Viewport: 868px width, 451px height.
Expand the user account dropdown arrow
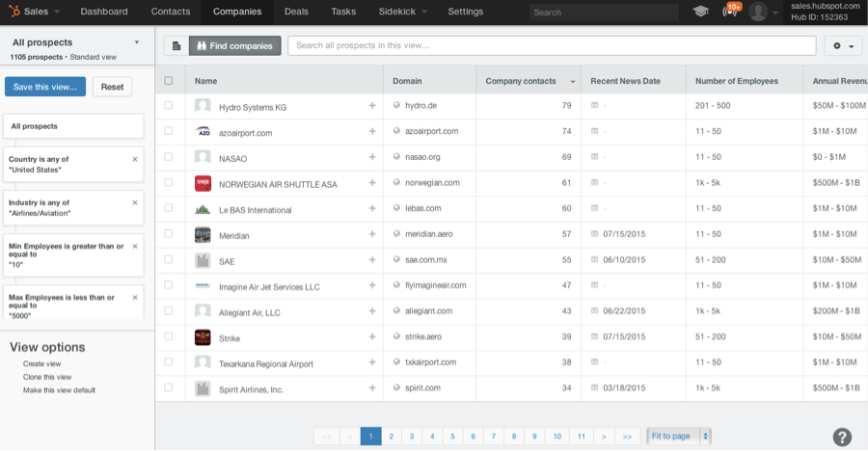point(775,13)
